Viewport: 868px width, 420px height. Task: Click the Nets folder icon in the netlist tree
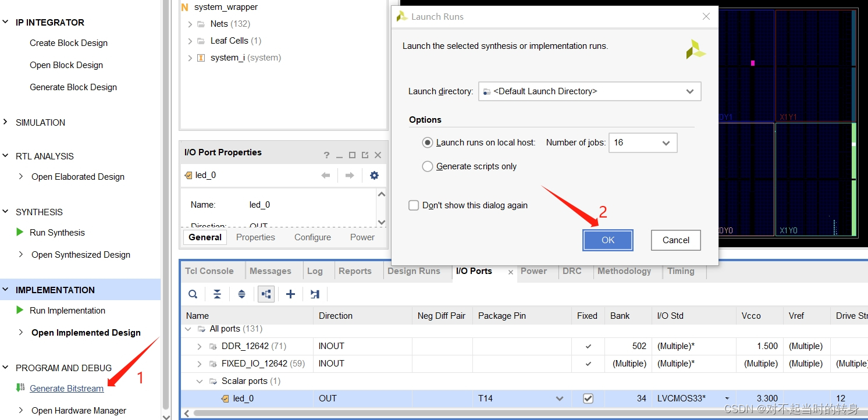[x=201, y=24]
